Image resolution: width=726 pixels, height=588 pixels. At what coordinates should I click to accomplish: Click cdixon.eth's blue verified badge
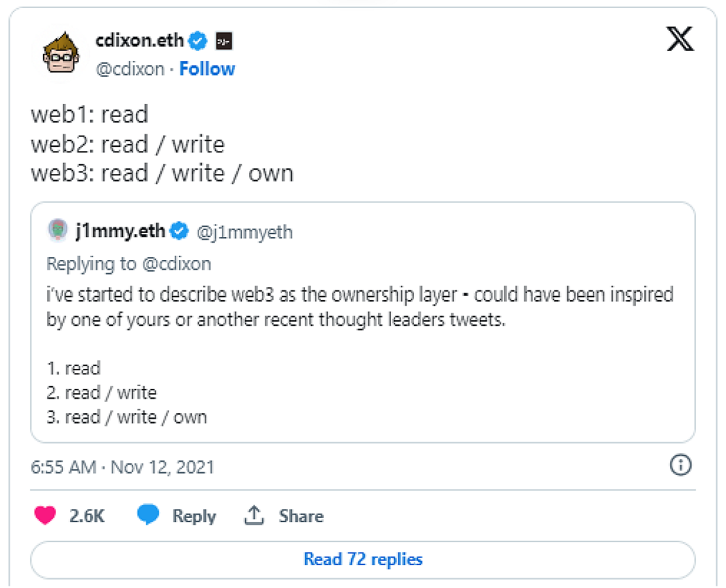(198, 41)
